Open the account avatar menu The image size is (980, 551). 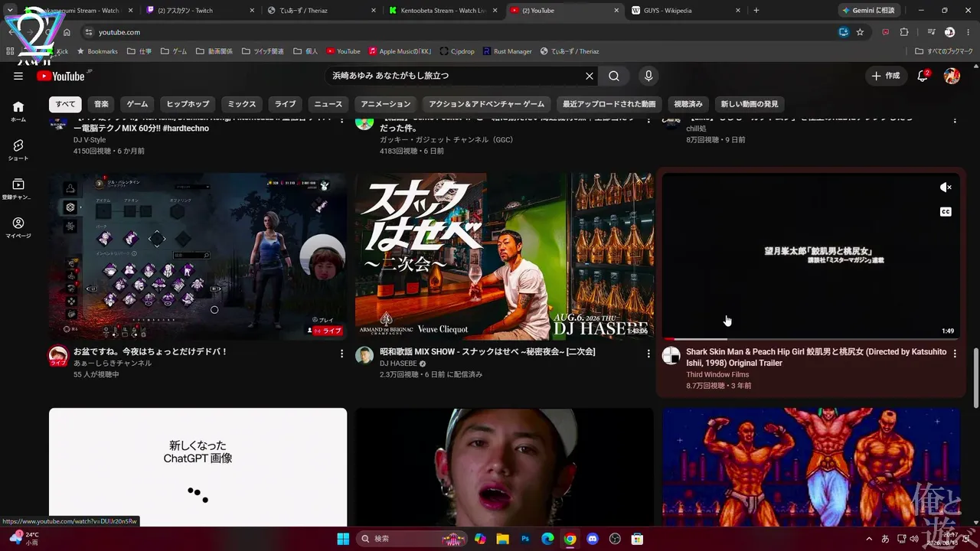pos(952,76)
